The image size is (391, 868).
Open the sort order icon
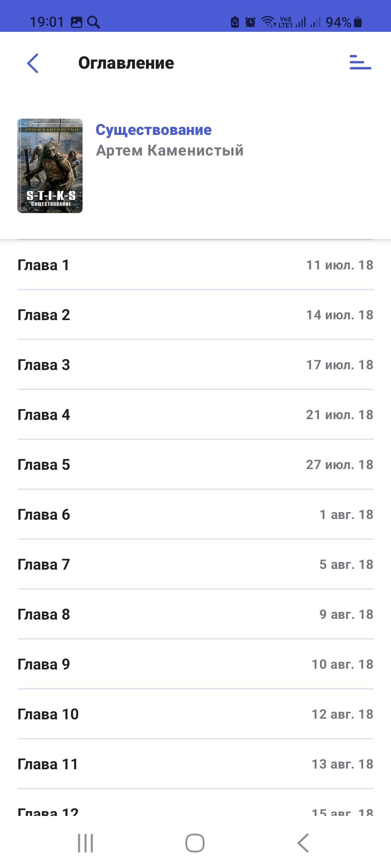[360, 63]
